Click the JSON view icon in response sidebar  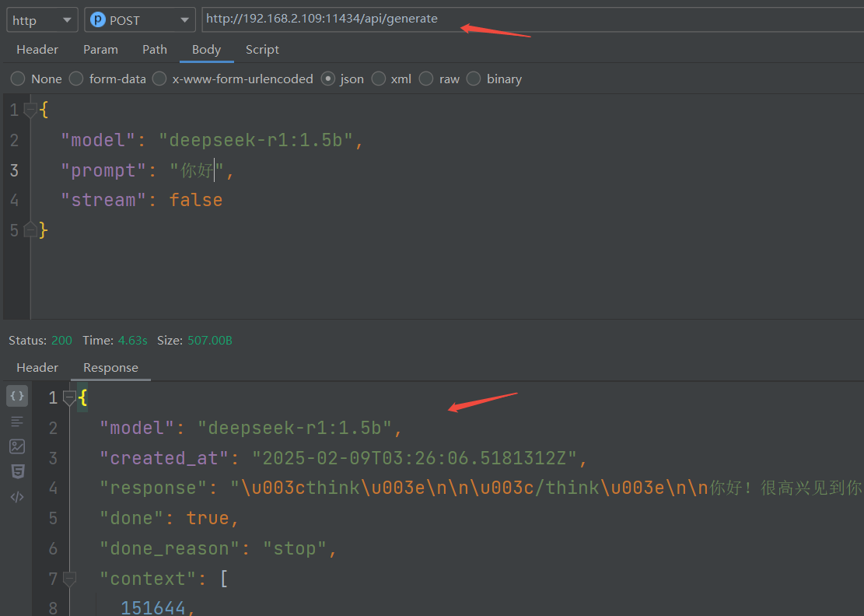[17, 396]
